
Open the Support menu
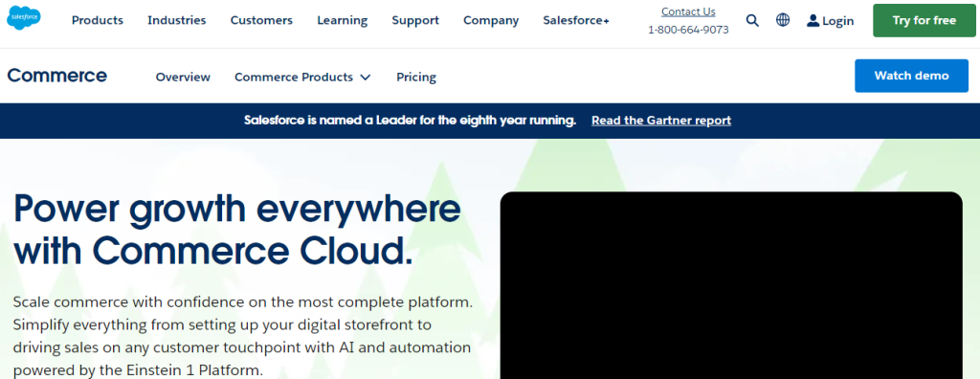(x=415, y=20)
